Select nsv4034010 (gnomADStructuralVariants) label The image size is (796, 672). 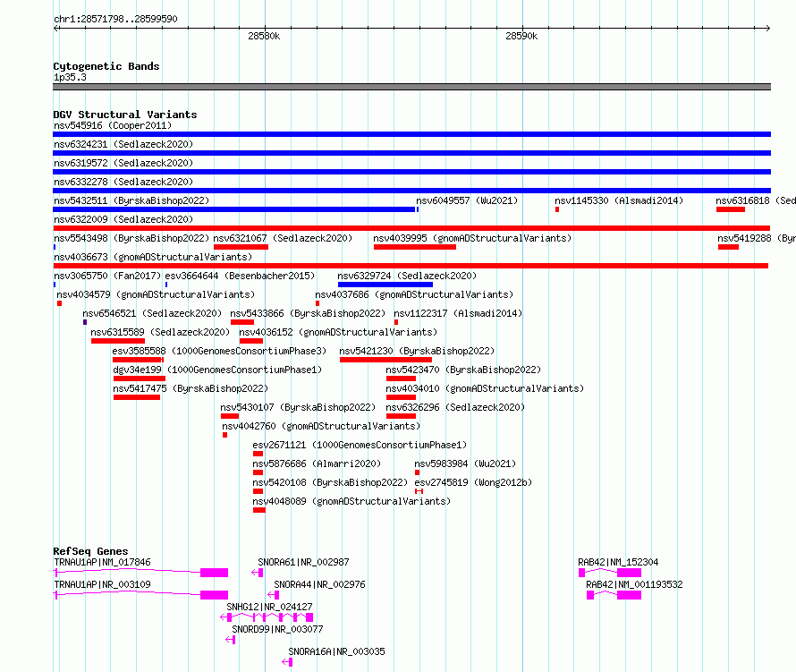pyautogui.click(x=485, y=388)
